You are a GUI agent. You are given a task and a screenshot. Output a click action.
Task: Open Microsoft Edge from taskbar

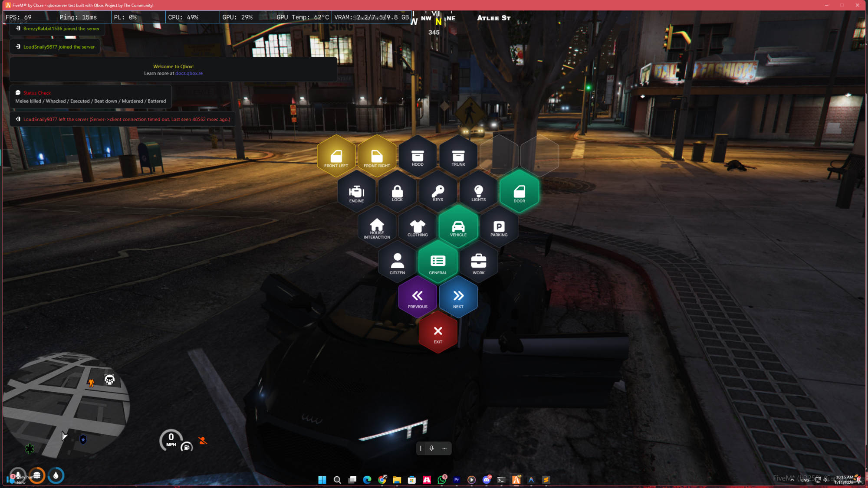tap(367, 480)
